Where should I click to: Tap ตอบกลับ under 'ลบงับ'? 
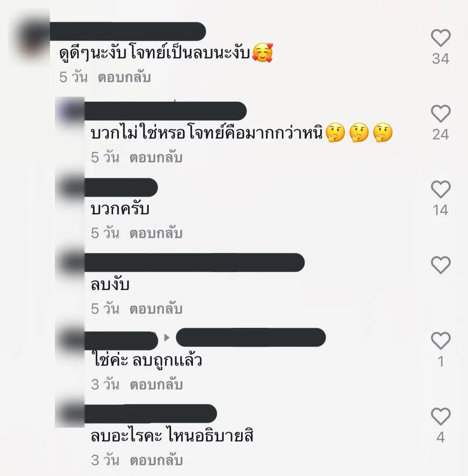pyautogui.click(x=156, y=309)
